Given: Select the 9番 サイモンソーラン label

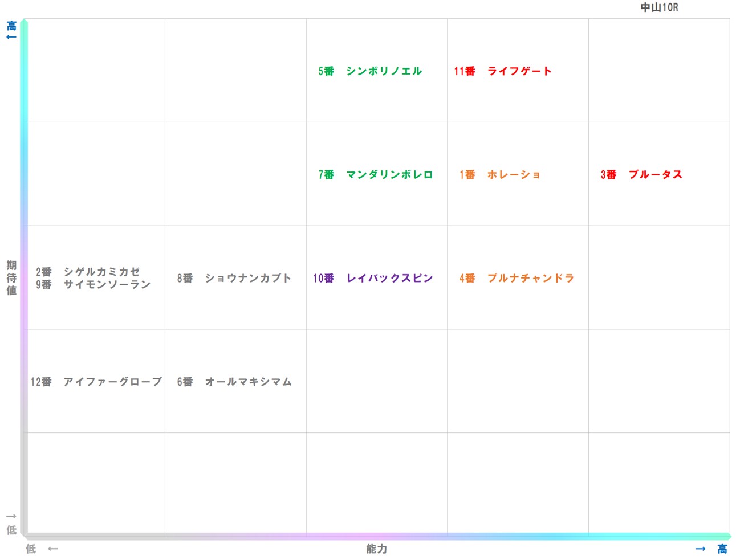Looking at the screenshot, I should click(92, 284).
